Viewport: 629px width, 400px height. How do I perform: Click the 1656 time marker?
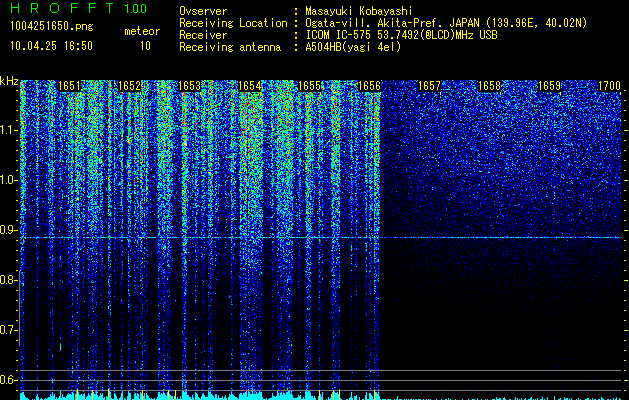(x=369, y=86)
